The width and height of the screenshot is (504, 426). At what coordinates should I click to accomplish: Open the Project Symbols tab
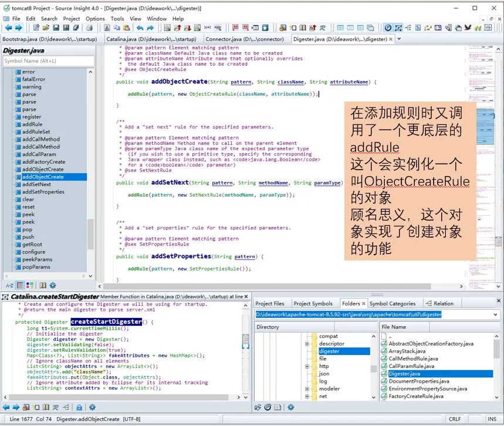click(313, 303)
